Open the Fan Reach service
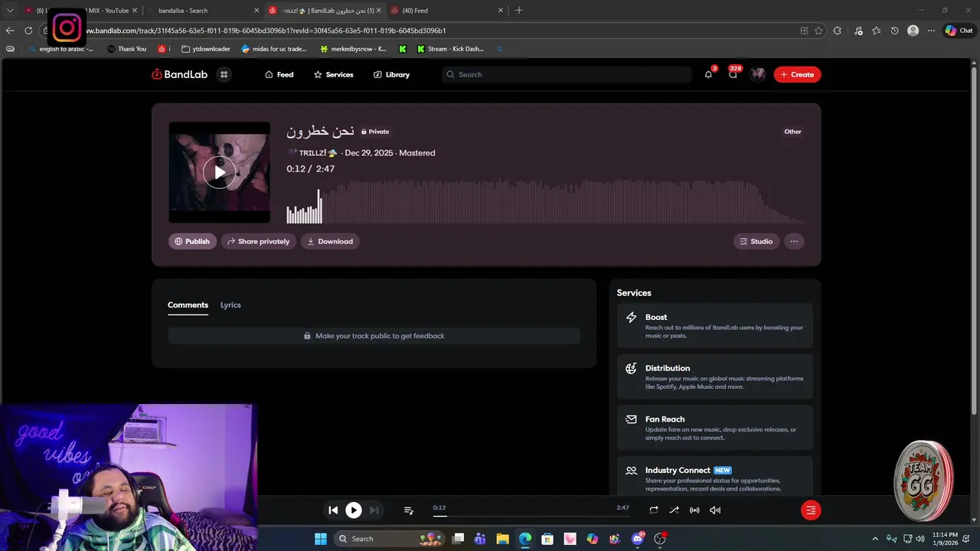 pyautogui.click(x=715, y=428)
